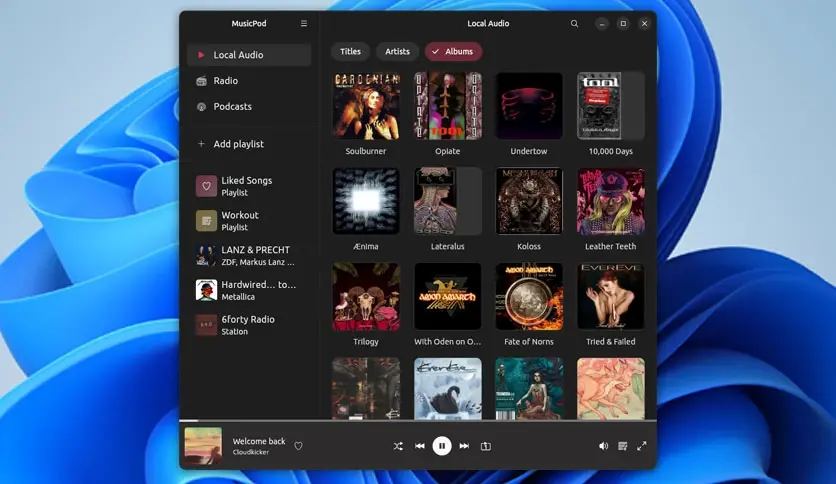
Task: Open the Leather Teeth album cover
Action: coord(611,201)
